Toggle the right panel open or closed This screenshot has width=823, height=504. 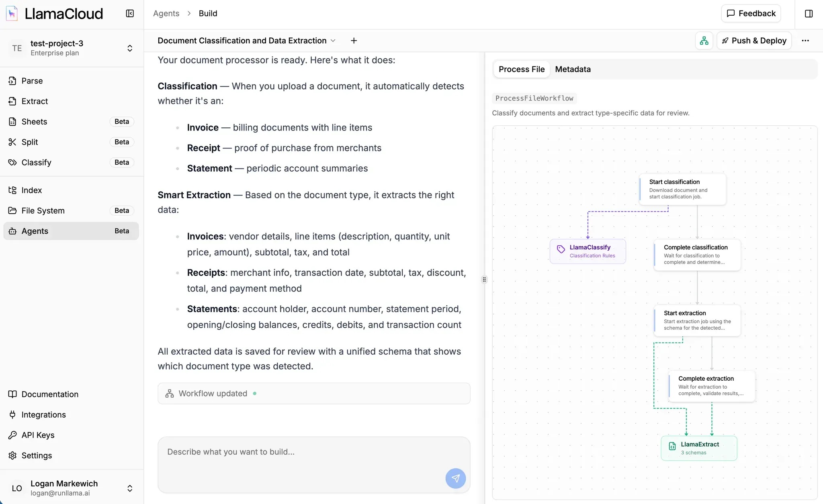coord(808,13)
